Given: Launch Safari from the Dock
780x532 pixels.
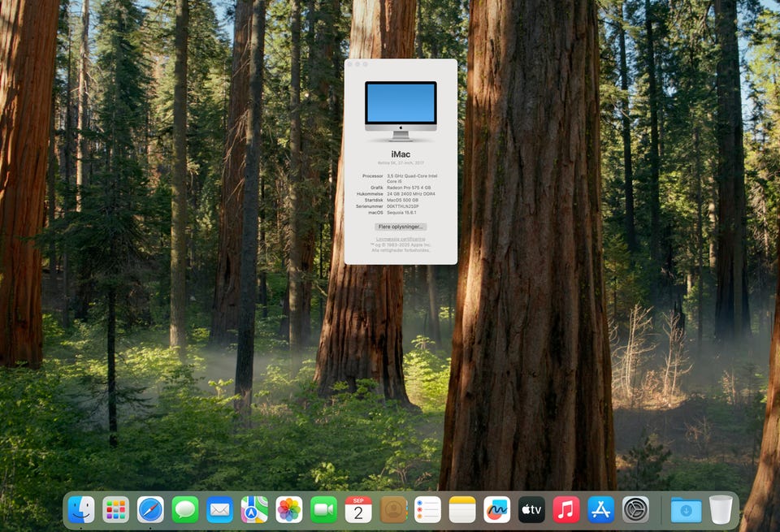Looking at the screenshot, I should click(150, 509).
